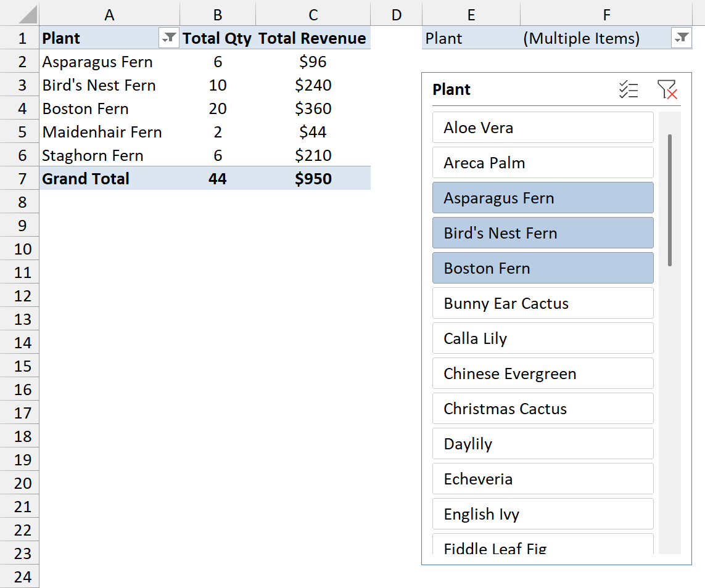The height and width of the screenshot is (588, 705).
Task: Click Bird's Nest Fern cell in column A
Action: pos(109,85)
